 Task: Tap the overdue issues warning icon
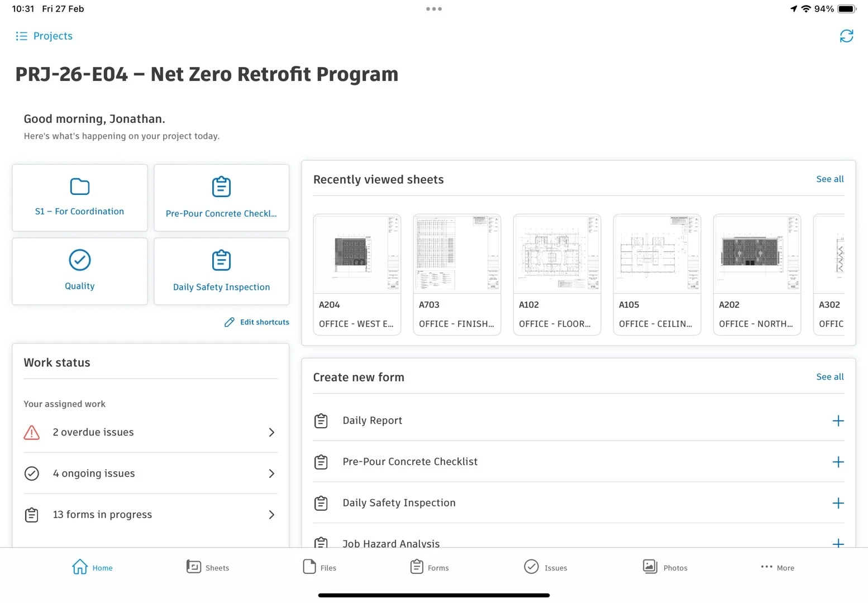coord(32,432)
